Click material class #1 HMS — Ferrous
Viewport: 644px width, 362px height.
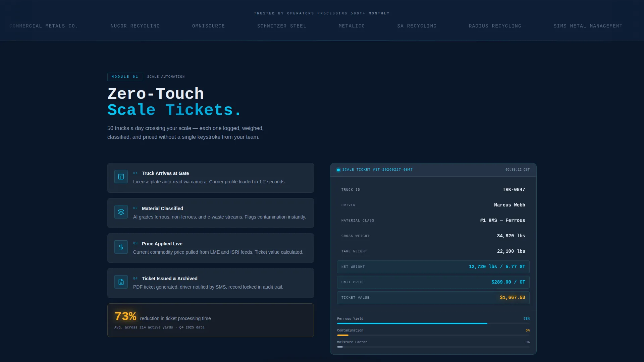502,221
